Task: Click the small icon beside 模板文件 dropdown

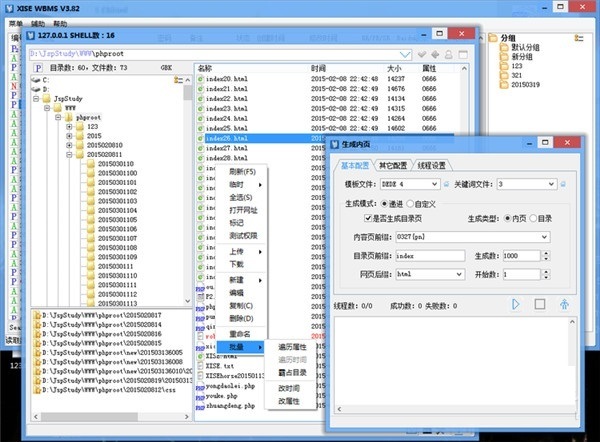Action: [446, 184]
